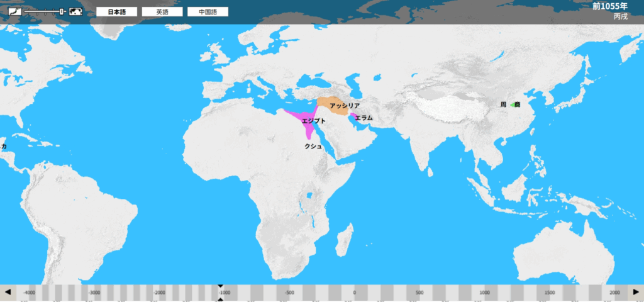Viewport: 644px width, 302px height.
Task: Jump to year 1000 on timeline
Action: pos(484,293)
